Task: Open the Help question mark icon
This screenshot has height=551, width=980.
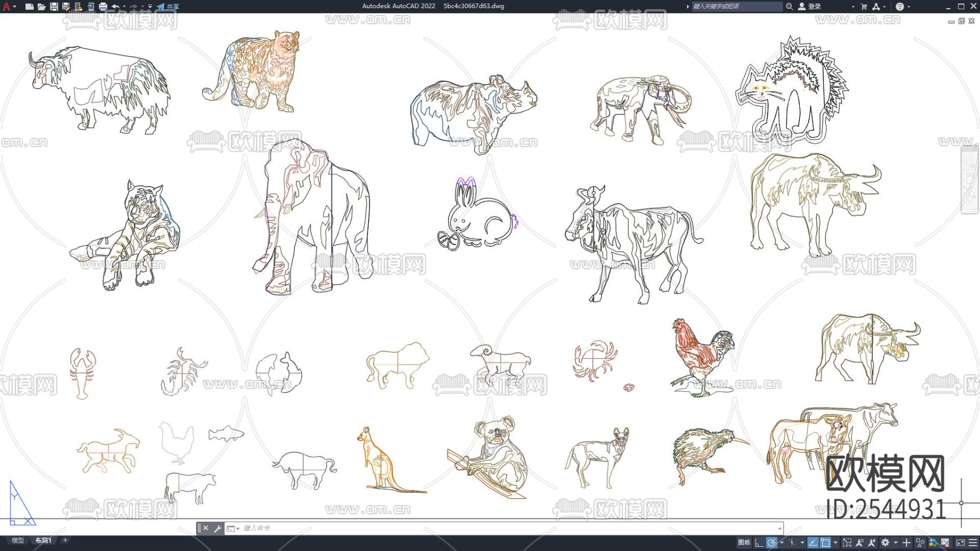Action: click(899, 7)
